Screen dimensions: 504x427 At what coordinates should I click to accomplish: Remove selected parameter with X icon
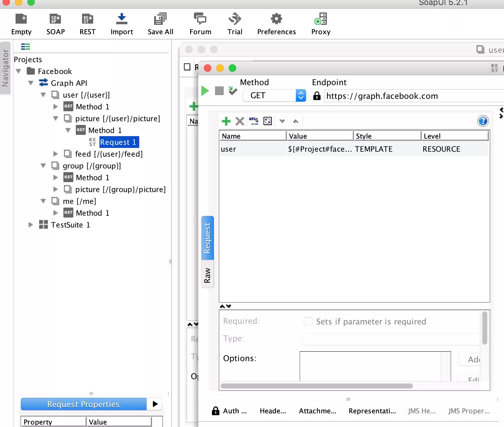pos(240,121)
